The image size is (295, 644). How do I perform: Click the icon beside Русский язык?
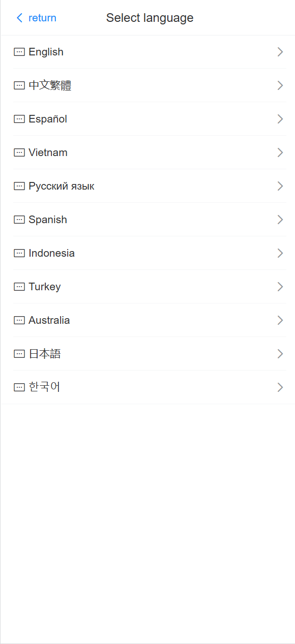[x=19, y=186]
